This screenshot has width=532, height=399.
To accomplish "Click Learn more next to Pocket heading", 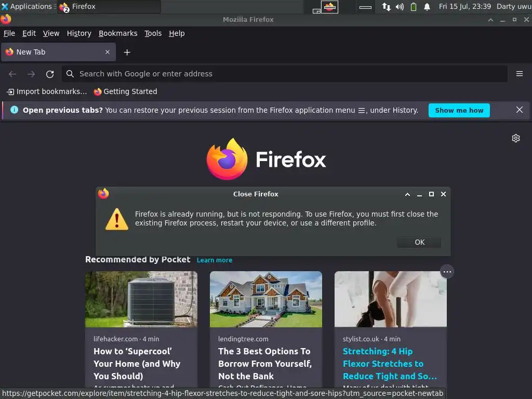I will [215, 260].
